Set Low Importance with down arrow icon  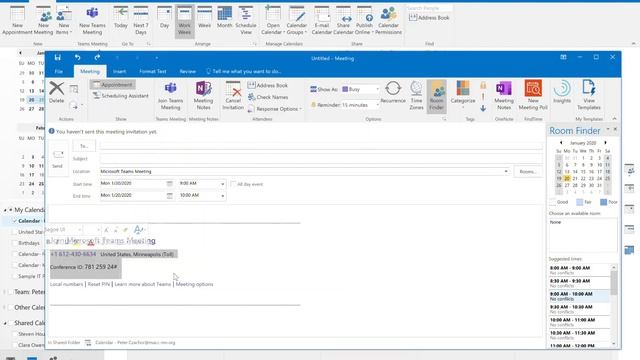(x=483, y=108)
